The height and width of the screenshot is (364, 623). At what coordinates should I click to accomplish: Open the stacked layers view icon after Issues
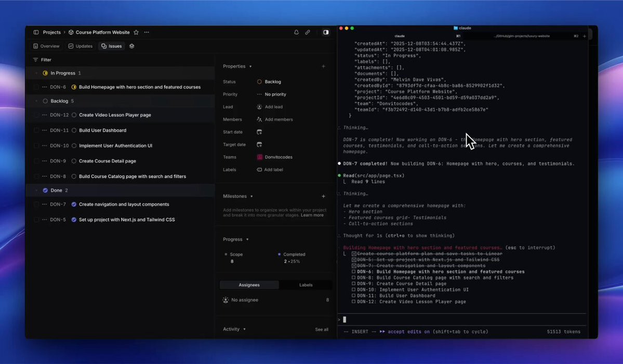132,46
